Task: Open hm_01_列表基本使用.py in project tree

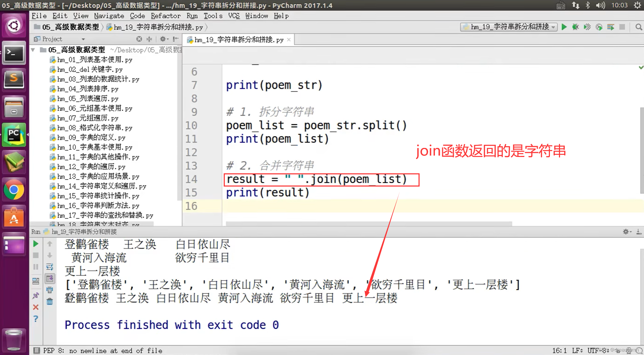Action: 91,60
